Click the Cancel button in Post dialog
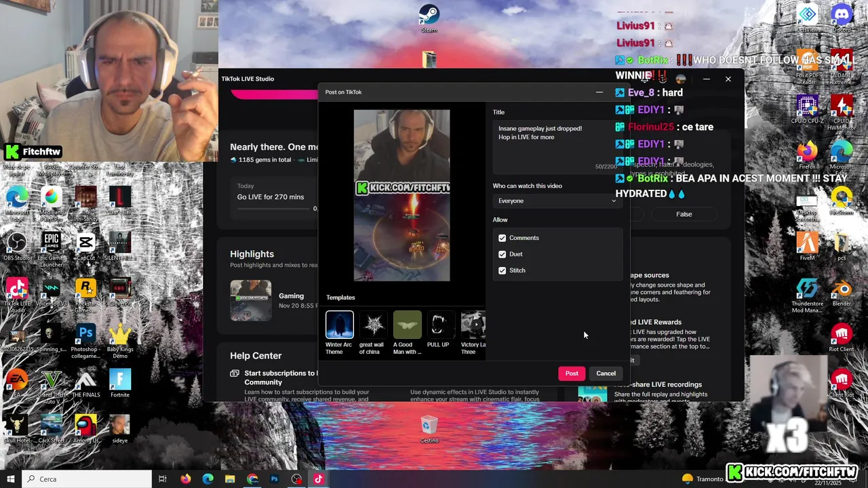Viewport: 868px width, 488px height. [x=606, y=373]
